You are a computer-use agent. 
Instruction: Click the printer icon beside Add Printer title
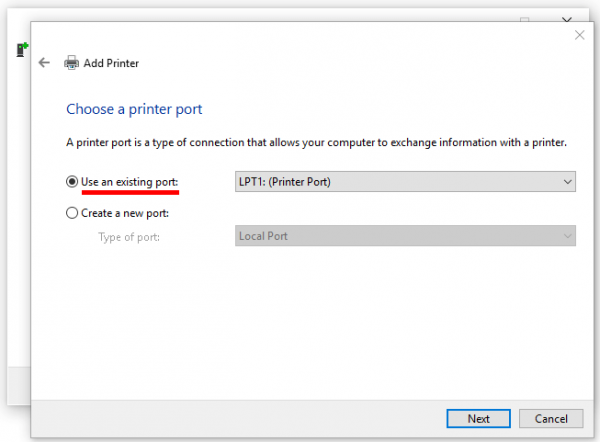(x=72, y=63)
